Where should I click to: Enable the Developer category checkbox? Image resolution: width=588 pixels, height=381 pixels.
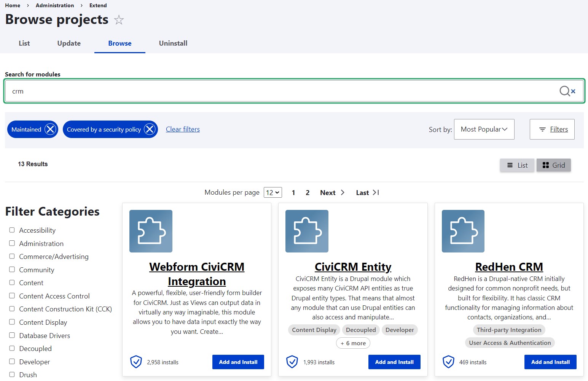(x=11, y=362)
